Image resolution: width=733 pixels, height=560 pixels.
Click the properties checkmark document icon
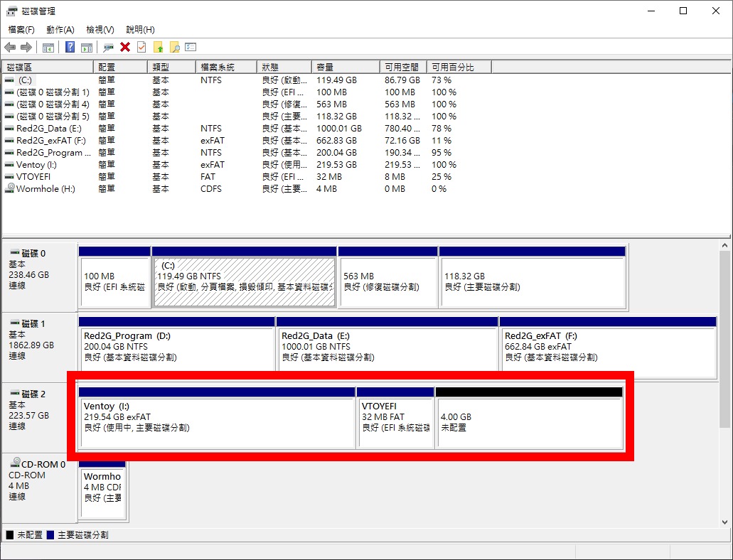141,48
